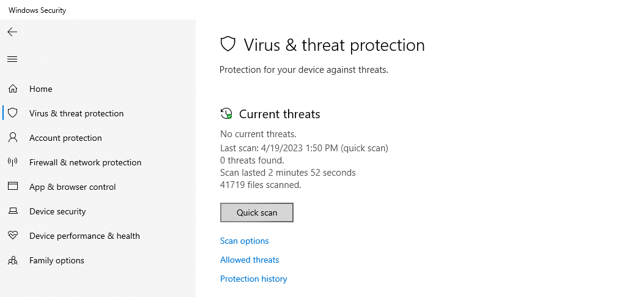Click the shield icon in sidebar
The width and height of the screenshot is (644, 297).
(x=13, y=113)
